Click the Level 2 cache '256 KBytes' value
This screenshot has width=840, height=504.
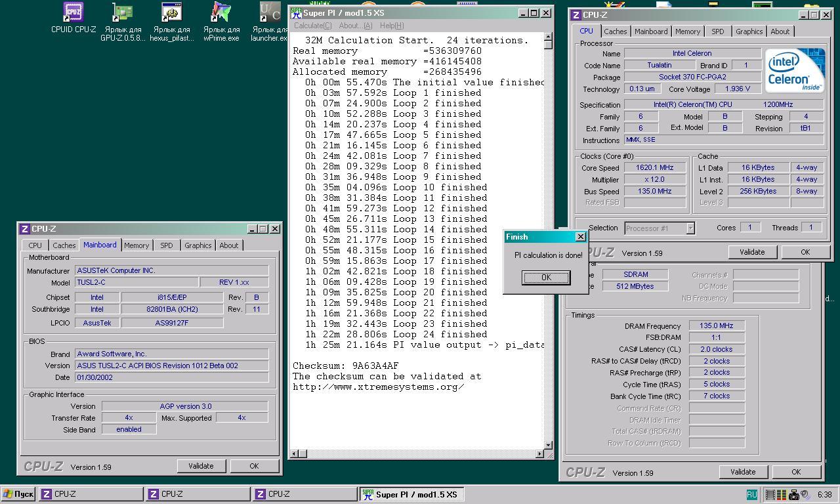(758, 192)
